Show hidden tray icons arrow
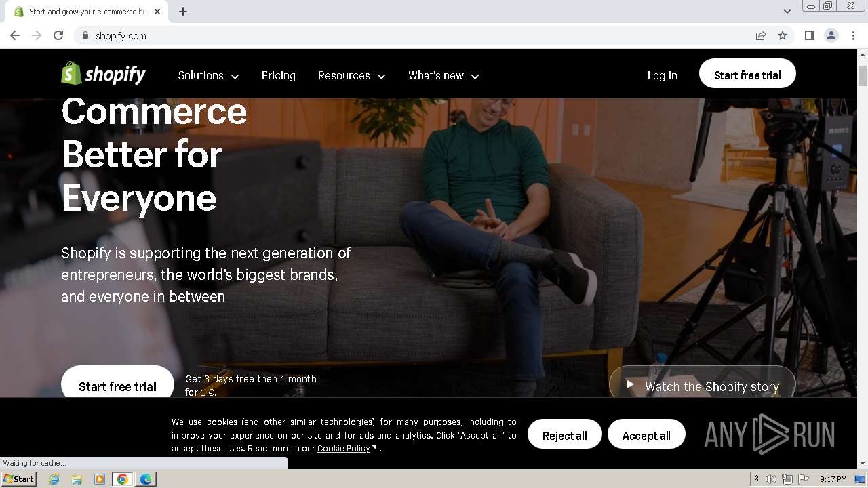 click(x=756, y=479)
